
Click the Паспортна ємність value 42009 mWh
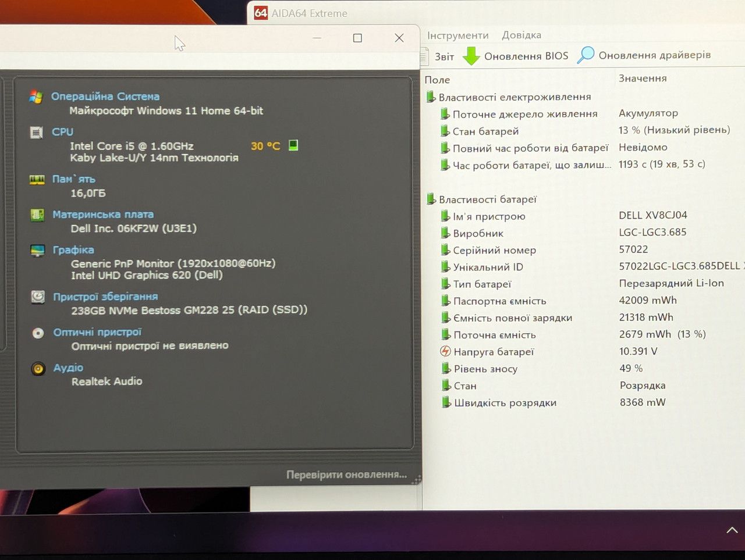click(x=648, y=300)
